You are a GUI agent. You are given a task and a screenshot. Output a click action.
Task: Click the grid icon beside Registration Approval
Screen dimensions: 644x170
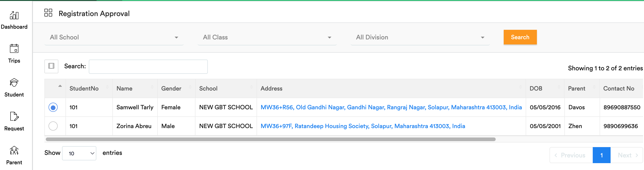[48, 13]
